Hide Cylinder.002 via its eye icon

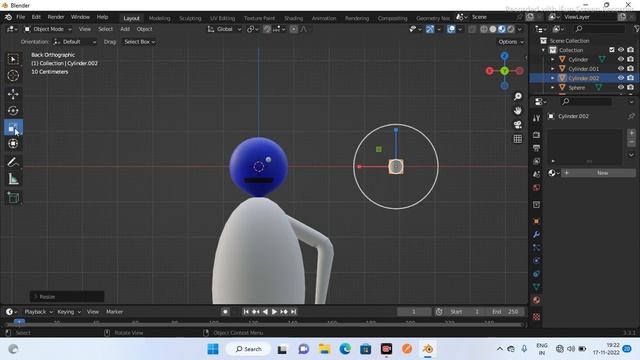point(621,78)
